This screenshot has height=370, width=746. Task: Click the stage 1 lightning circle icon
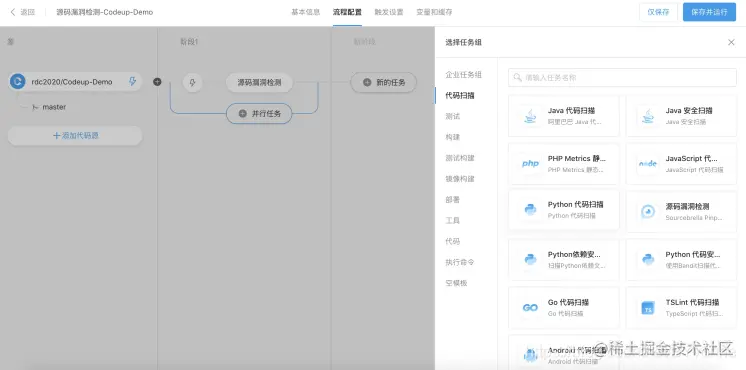(192, 82)
